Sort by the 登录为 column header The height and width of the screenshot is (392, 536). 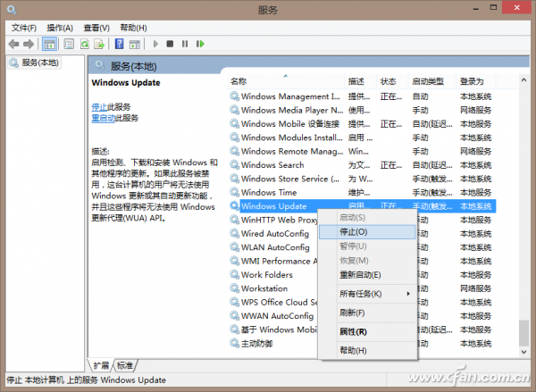point(475,81)
